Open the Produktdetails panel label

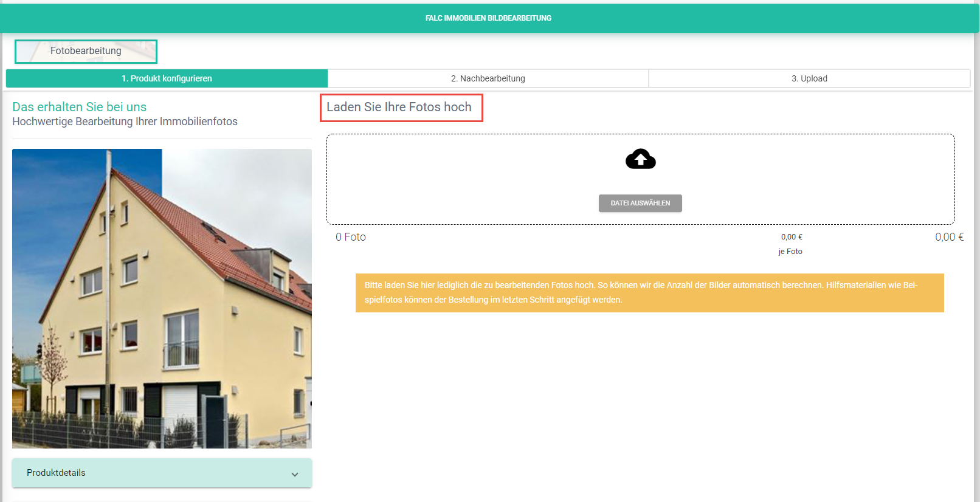[56, 473]
